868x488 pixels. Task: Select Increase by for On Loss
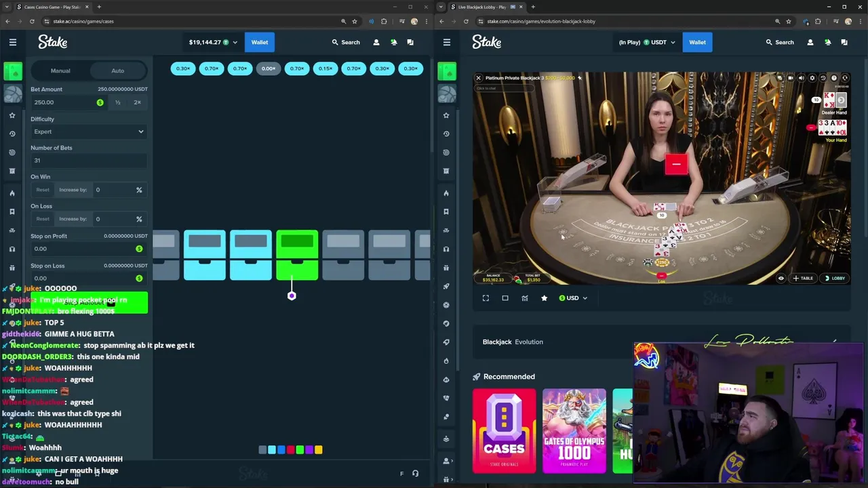73,219
